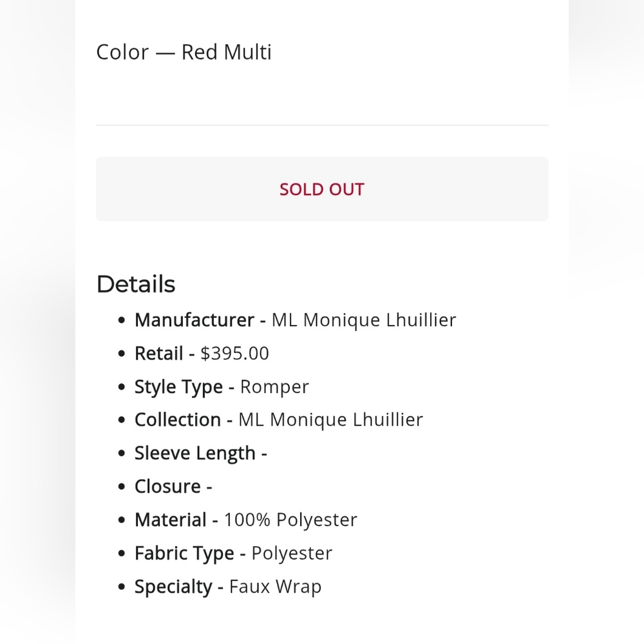The image size is (644, 644).
Task: Click the Manufacturer label
Action: 194,320
